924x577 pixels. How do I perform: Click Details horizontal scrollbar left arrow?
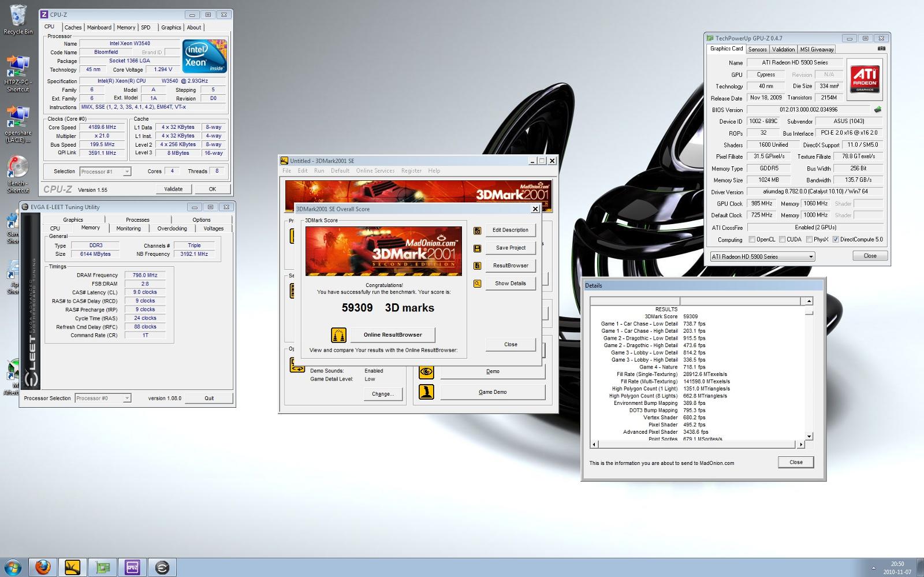(x=594, y=445)
